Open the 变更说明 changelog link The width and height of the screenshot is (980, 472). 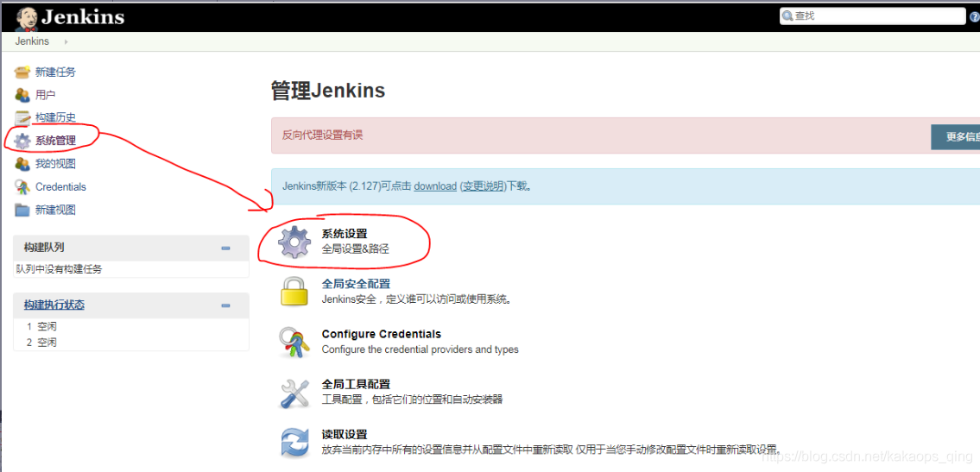click(483, 186)
